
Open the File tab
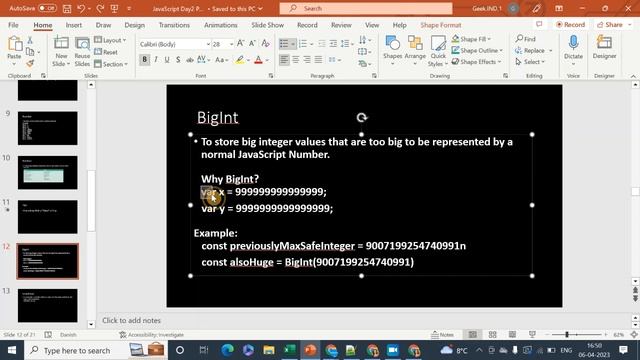[13, 25]
